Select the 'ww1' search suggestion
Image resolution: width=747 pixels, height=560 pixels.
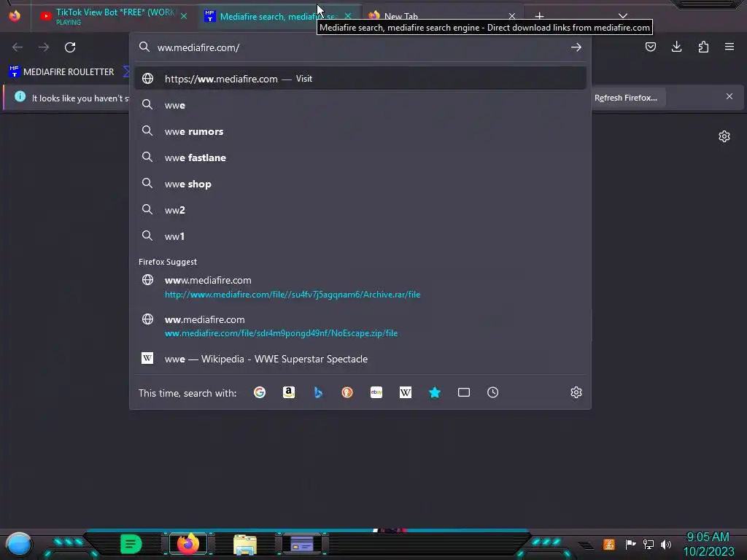[x=360, y=236]
